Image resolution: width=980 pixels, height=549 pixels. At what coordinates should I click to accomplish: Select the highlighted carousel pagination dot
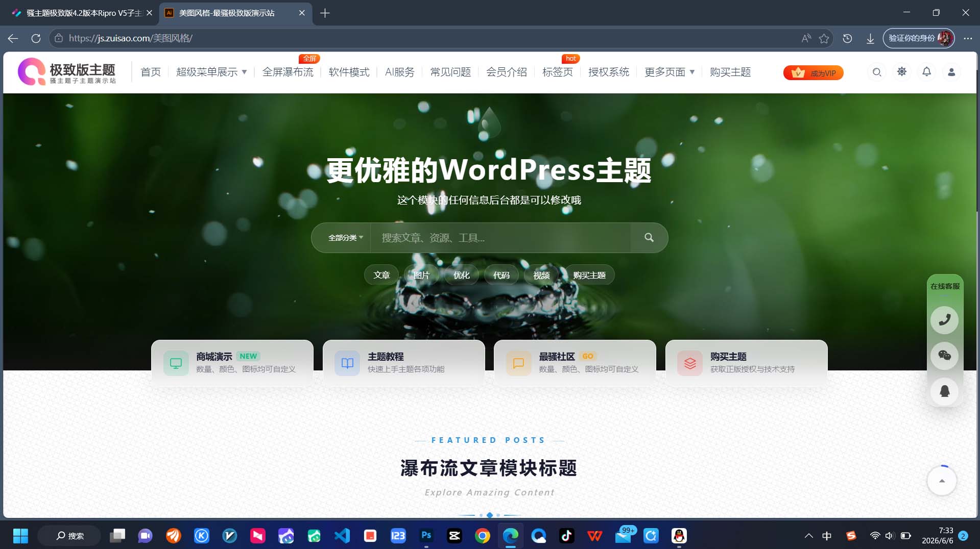tap(490, 515)
